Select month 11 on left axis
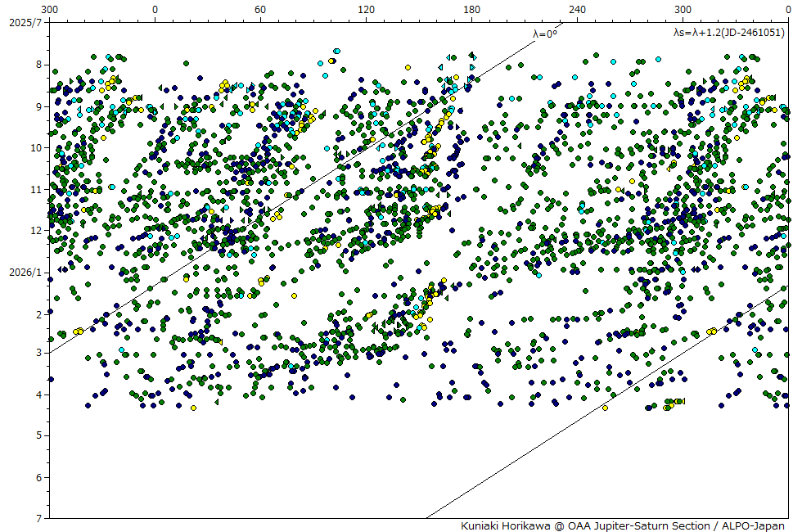 click(36, 189)
